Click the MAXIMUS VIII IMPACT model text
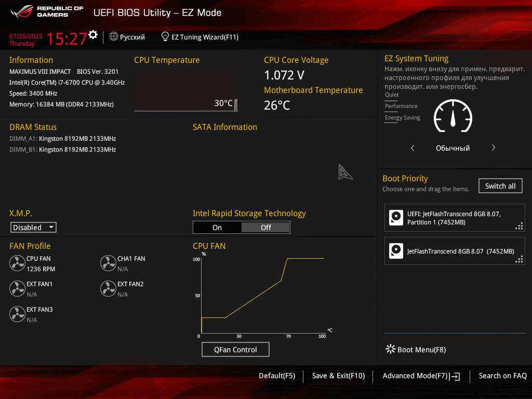Screen dimensions: 532x399 point(40,72)
